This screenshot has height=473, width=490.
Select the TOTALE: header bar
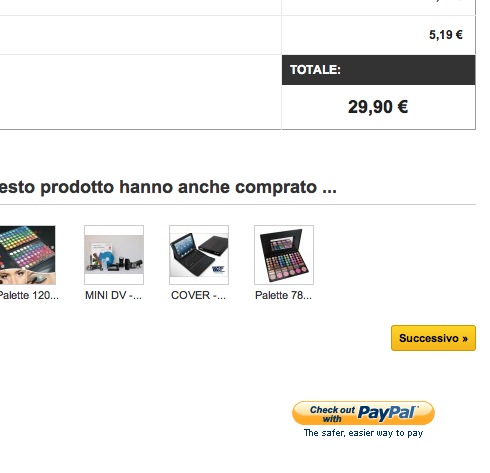[x=379, y=70]
